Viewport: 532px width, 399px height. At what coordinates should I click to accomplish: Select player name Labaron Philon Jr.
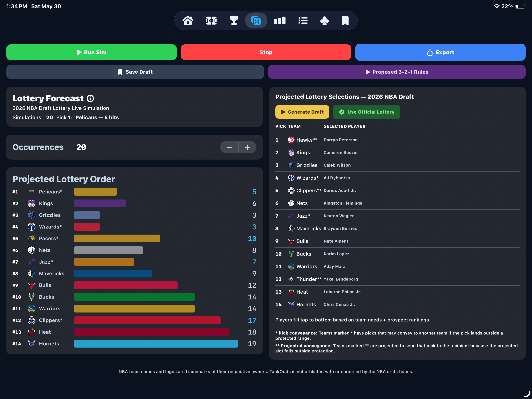tap(342, 292)
